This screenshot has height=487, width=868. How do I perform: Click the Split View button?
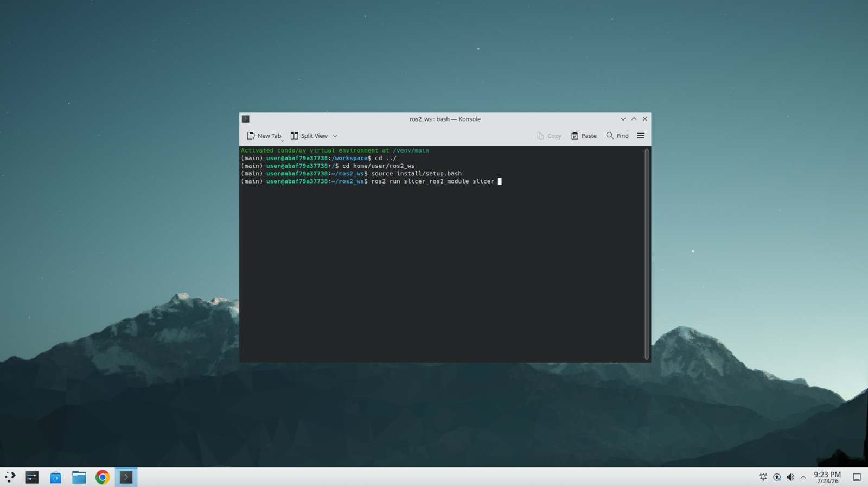point(309,136)
